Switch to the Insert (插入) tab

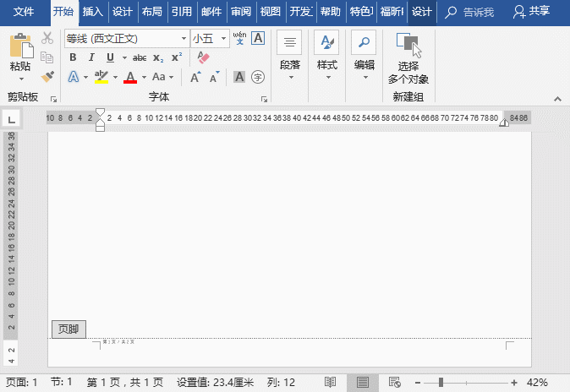pos(92,12)
